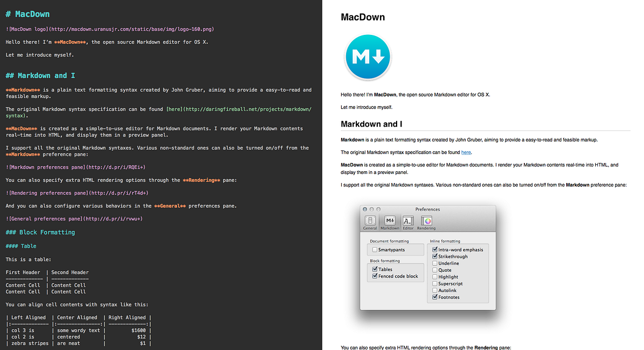Click the blue MacDown logo image
This screenshot has height=350, width=644.
[368, 57]
